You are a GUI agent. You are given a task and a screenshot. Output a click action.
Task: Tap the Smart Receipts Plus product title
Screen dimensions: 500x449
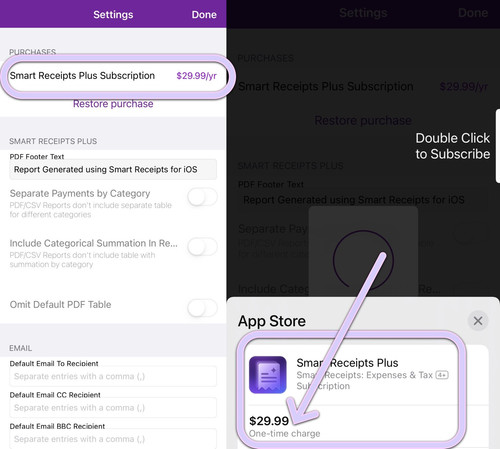point(347,363)
